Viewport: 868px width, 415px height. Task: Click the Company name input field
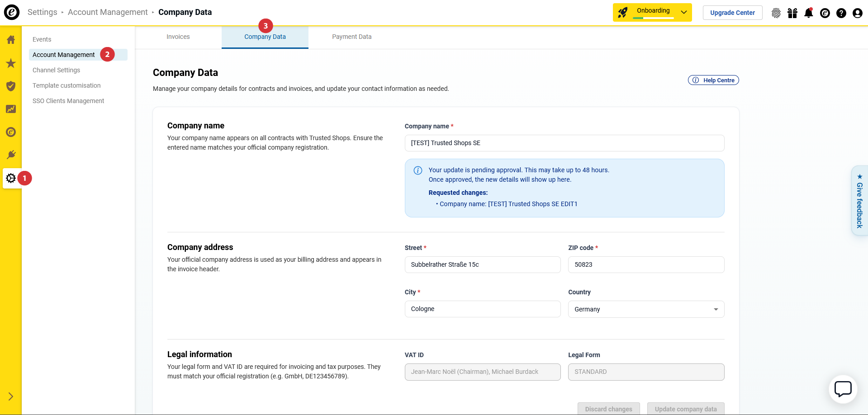point(564,143)
